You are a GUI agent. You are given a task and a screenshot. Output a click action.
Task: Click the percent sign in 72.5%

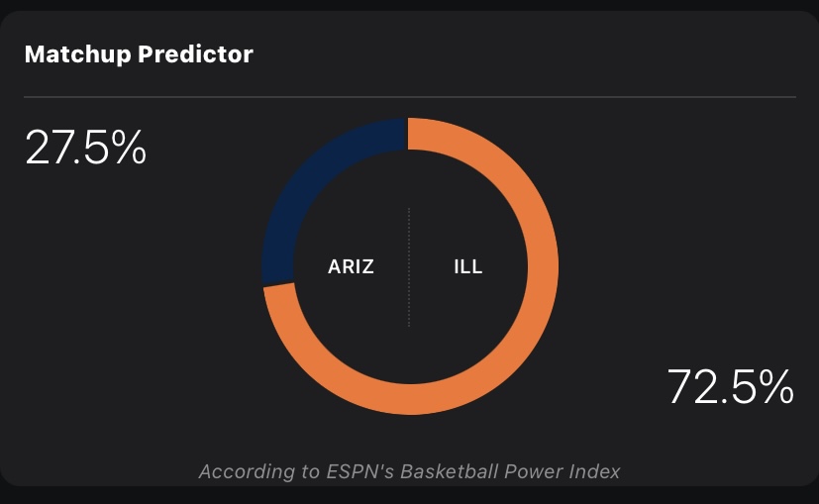click(x=773, y=386)
